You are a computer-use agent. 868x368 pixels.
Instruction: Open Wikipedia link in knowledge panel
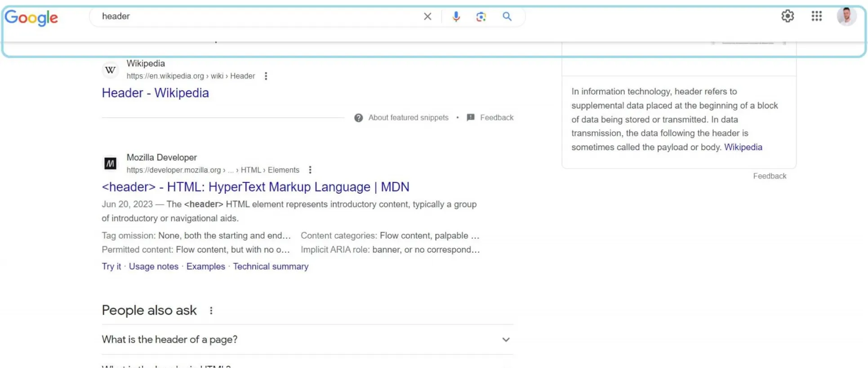[743, 147]
